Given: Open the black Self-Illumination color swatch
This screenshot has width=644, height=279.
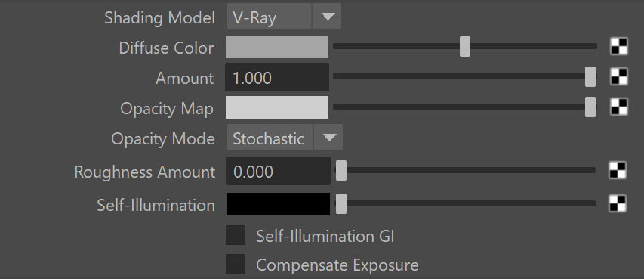Looking at the screenshot, I should click(x=279, y=204).
